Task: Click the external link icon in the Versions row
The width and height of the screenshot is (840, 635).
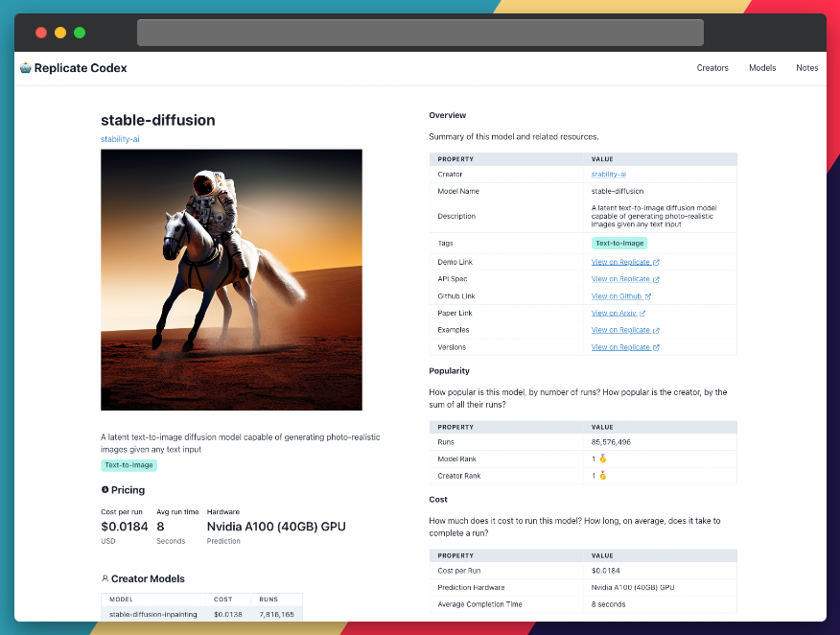Action: [x=656, y=348]
